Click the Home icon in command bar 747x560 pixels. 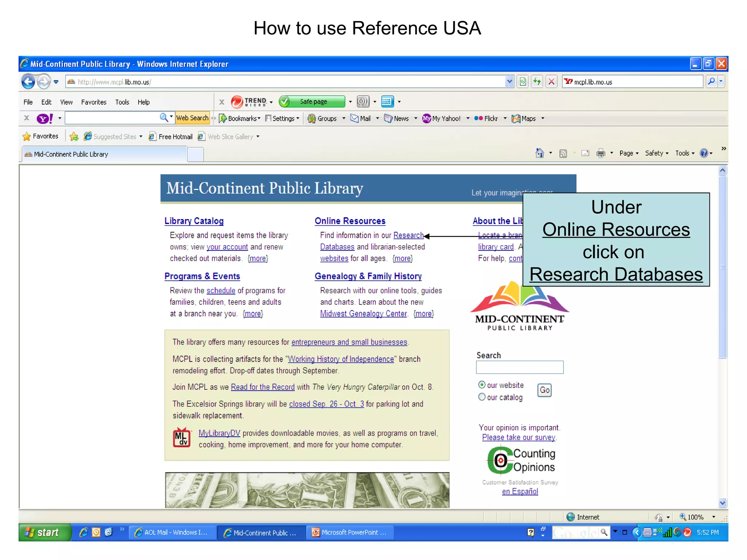click(x=540, y=153)
